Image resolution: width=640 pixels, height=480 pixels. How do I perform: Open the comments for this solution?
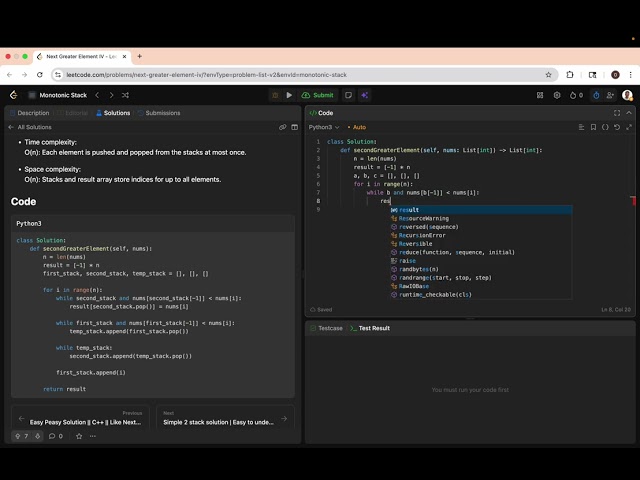tap(56, 436)
